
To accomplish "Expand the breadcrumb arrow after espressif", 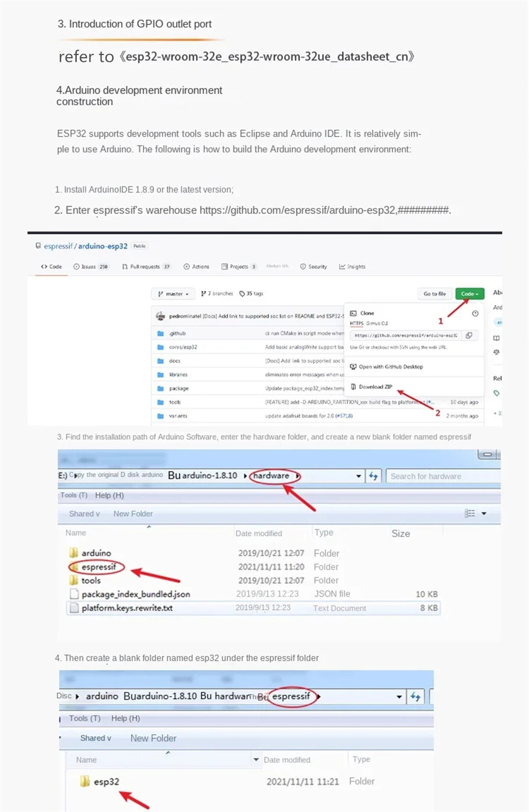I will tap(318, 697).
